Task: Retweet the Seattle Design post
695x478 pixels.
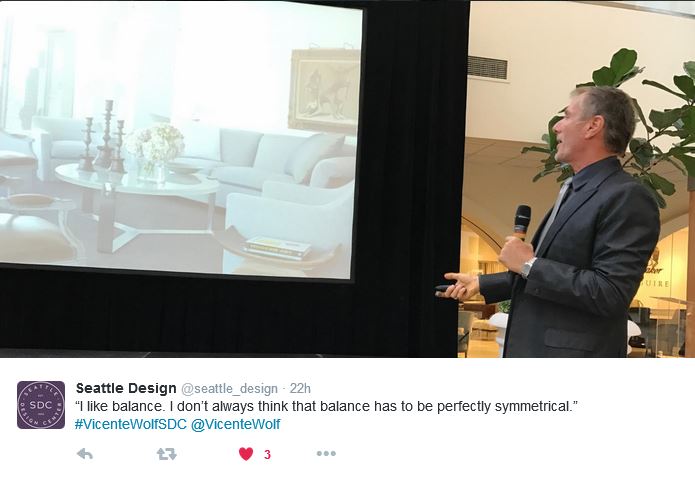Action: click(167, 454)
